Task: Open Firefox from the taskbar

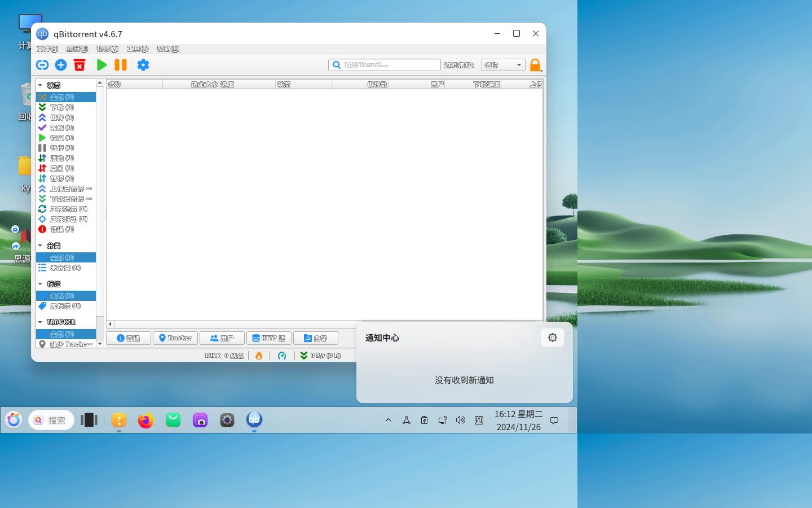Action: (145, 420)
